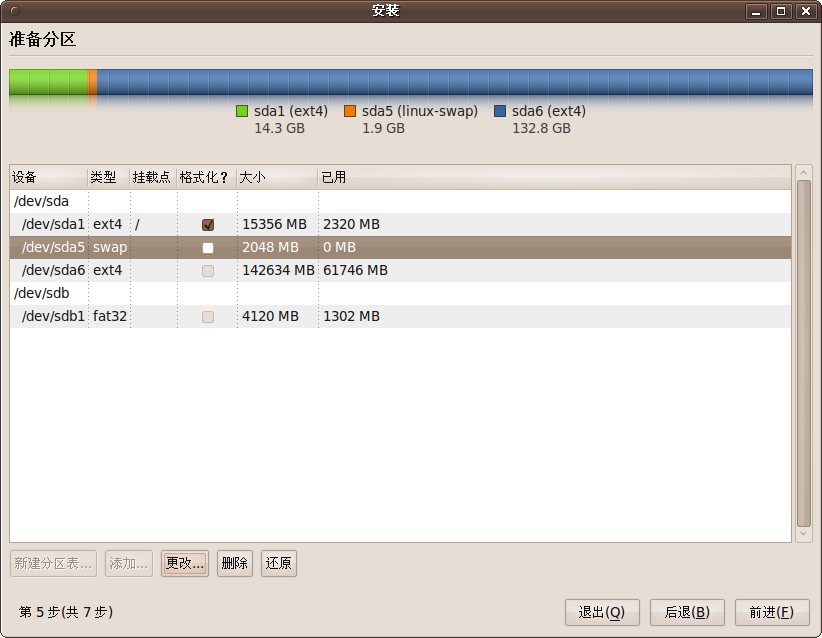Open the 更改... partition edit dialog

pyautogui.click(x=185, y=564)
